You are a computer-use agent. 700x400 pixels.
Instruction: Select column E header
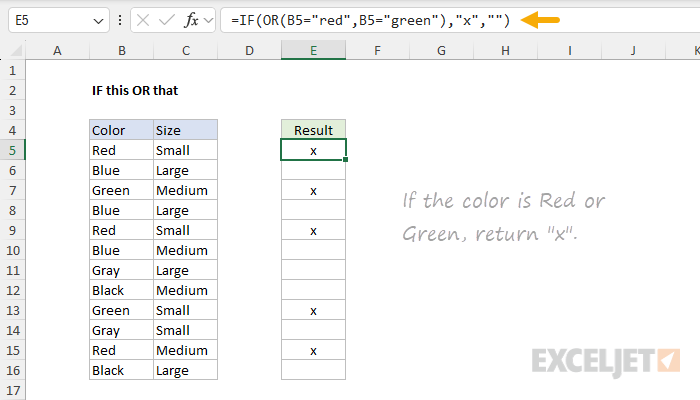(313, 50)
